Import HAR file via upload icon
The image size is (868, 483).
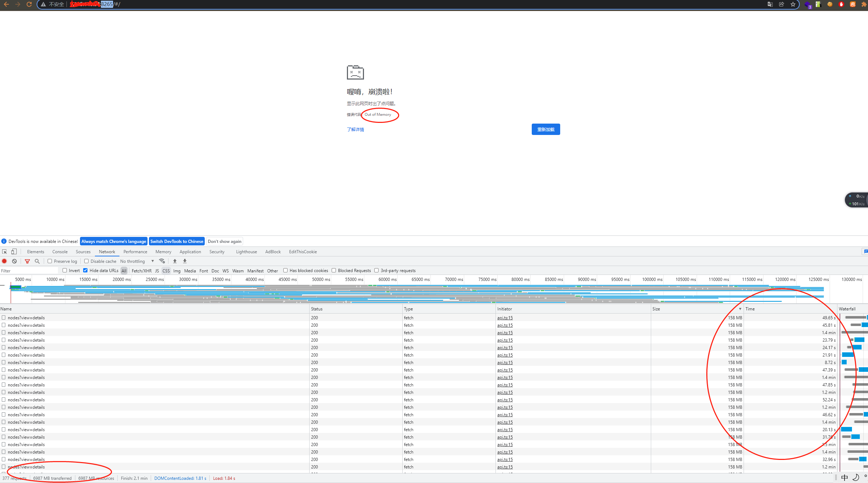[x=175, y=261]
